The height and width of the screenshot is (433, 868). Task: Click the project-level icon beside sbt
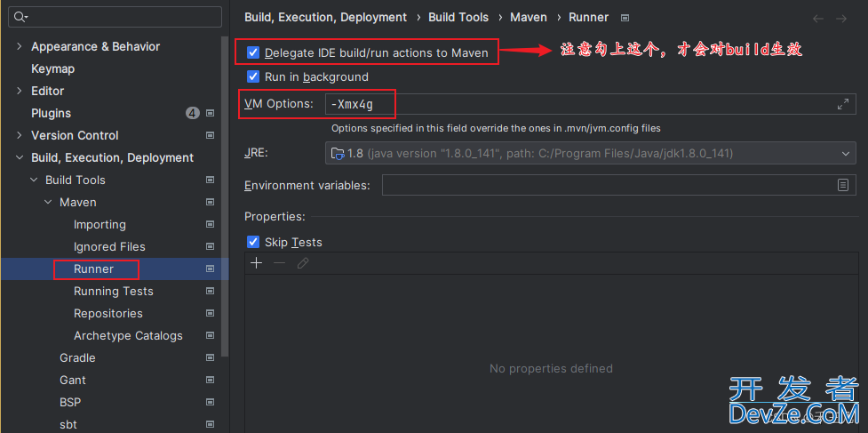click(x=210, y=425)
